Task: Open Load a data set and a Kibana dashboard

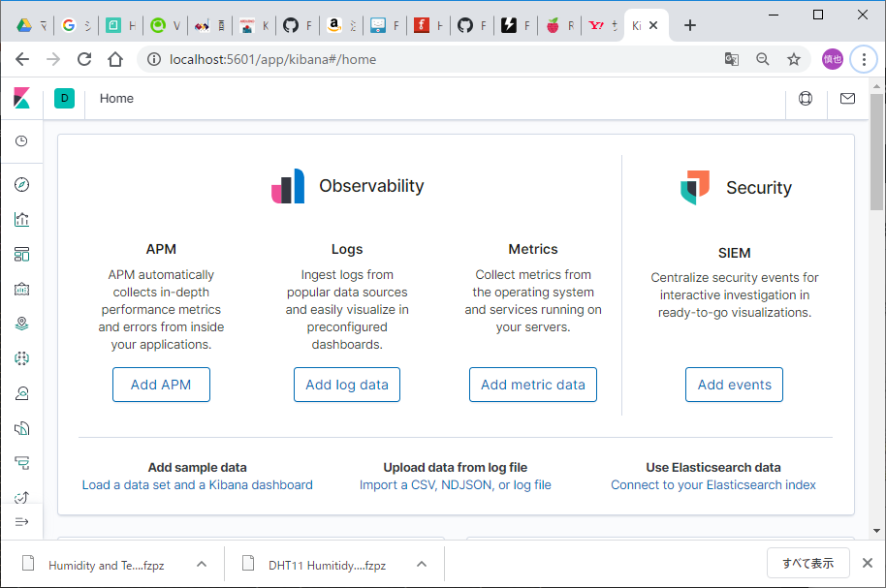Action: tap(197, 484)
